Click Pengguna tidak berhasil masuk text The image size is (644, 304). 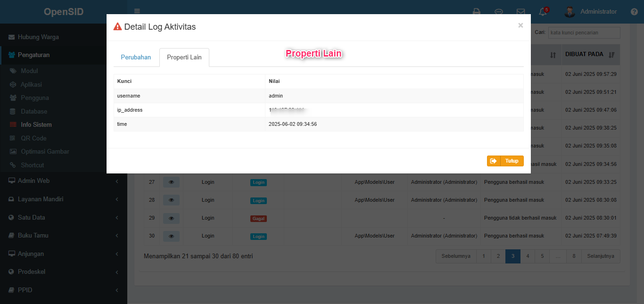tap(520, 218)
